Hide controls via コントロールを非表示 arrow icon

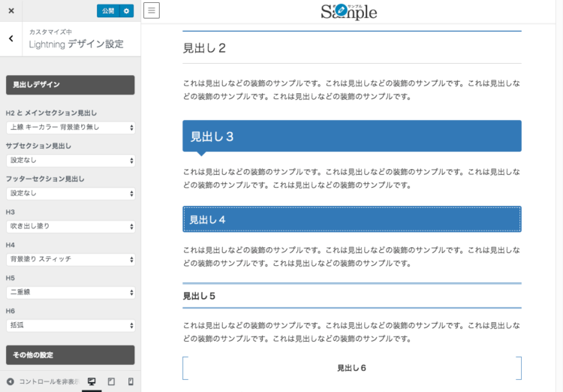pyautogui.click(x=11, y=381)
